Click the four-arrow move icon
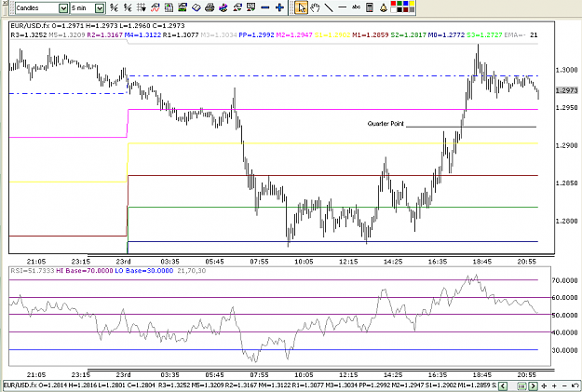The width and height of the screenshot is (582, 392). pos(545,385)
